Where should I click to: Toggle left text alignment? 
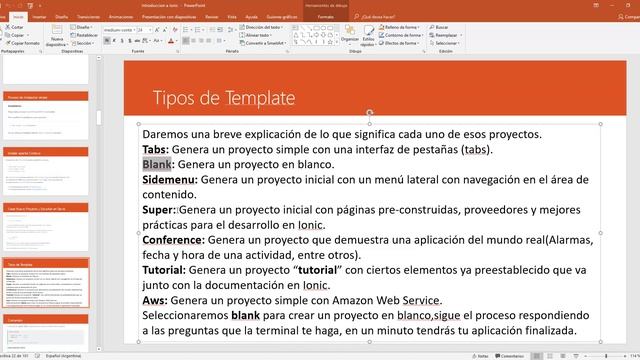click(x=186, y=41)
